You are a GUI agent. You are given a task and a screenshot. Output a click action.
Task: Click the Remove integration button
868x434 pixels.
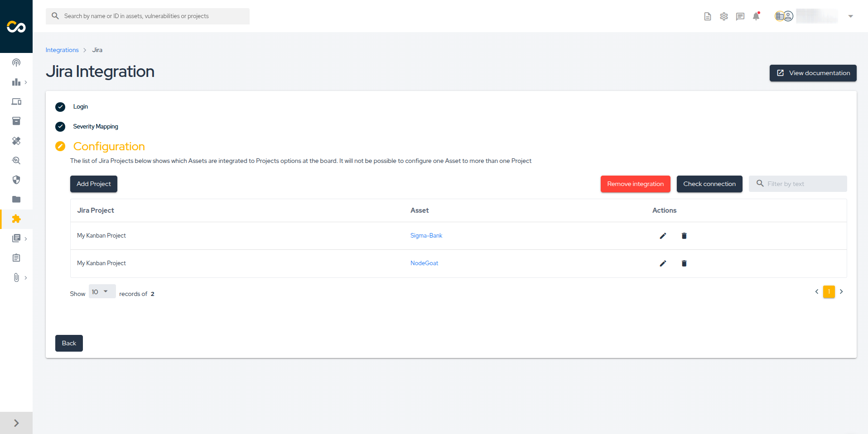[x=635, y=184]
